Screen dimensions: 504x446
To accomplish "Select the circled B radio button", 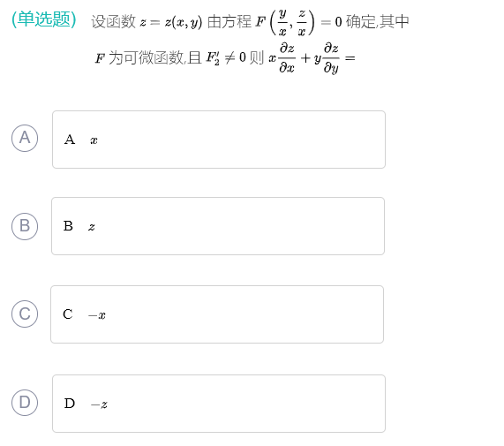I will [25, 226].
